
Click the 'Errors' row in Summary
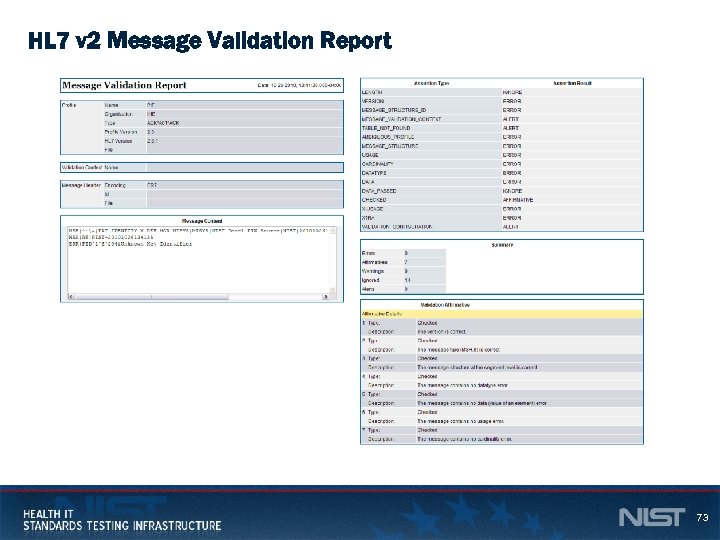pos(403,253)
